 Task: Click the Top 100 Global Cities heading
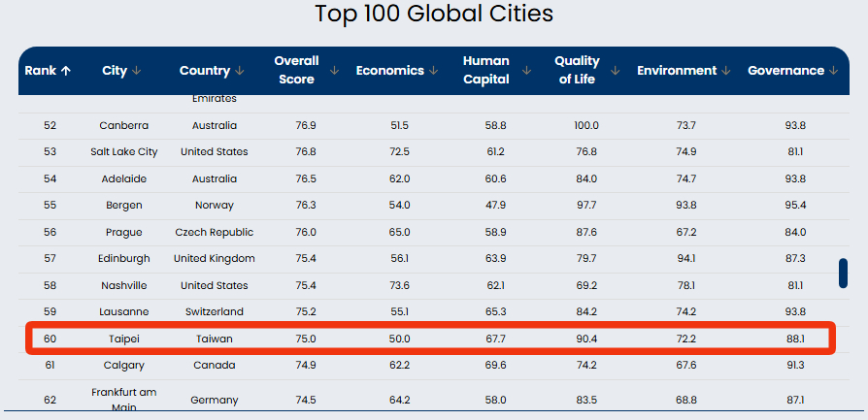pyautogui.click(x=434, y=14)
